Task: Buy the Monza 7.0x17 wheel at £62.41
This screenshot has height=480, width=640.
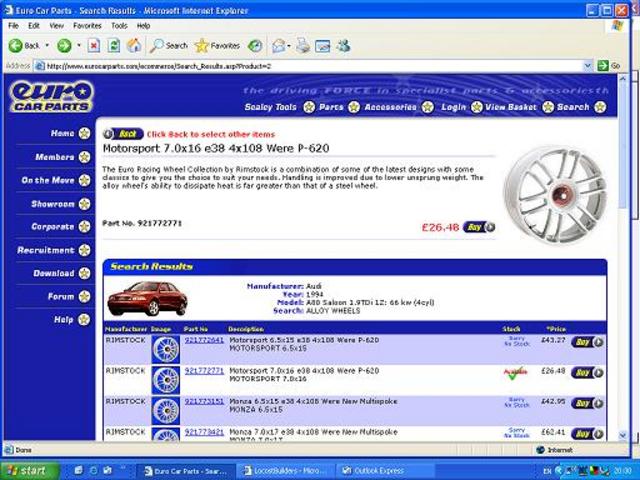Action: 587,433
